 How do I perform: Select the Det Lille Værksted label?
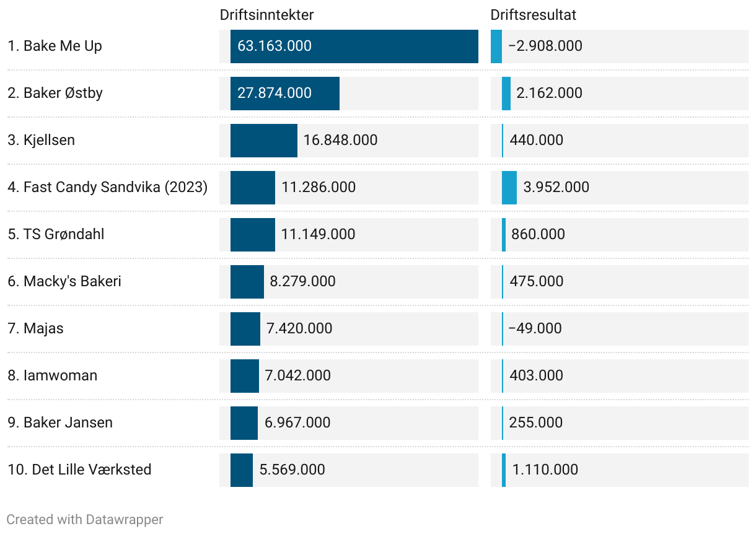tap(79, 470)
